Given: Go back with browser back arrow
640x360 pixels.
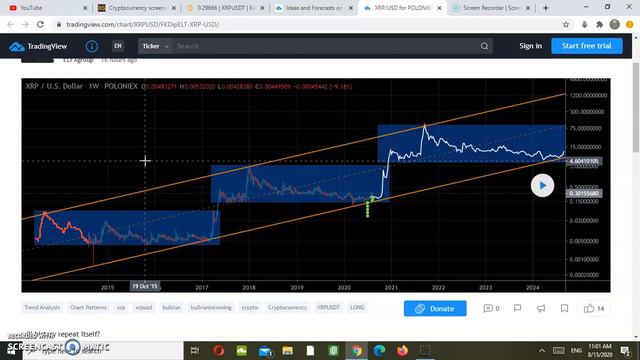Looking at the screenshot, I should point(10,24).
